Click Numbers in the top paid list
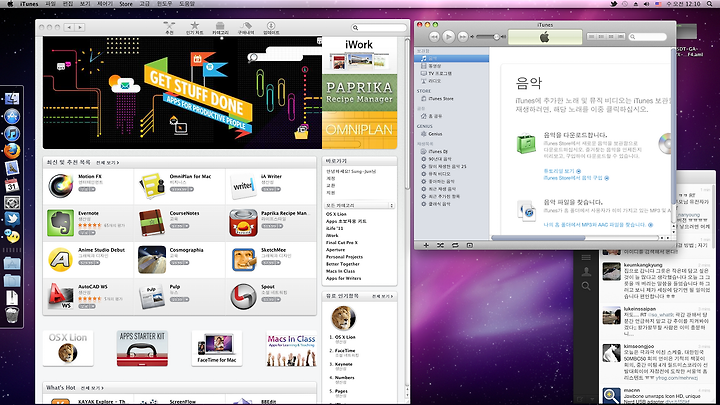 [x=344, y=377]
